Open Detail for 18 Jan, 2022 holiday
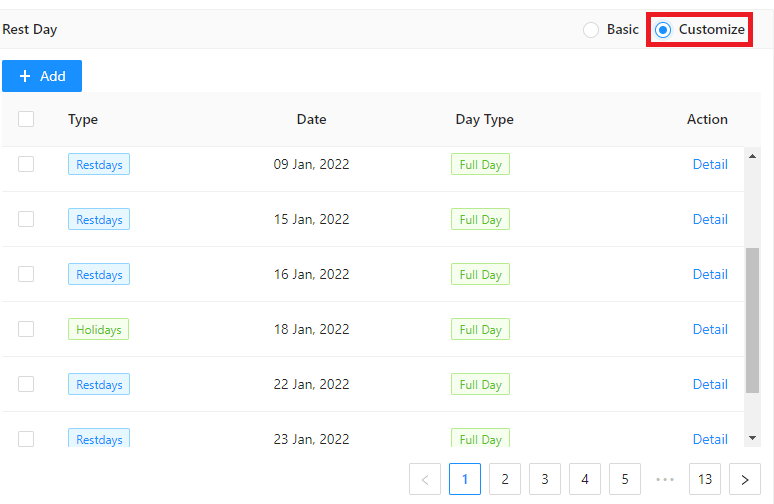 tap(710, 329)
